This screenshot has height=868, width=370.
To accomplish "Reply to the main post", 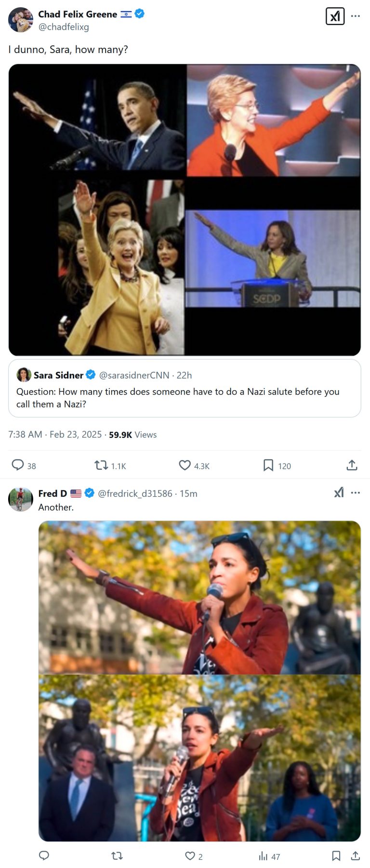I will (18, 465).
